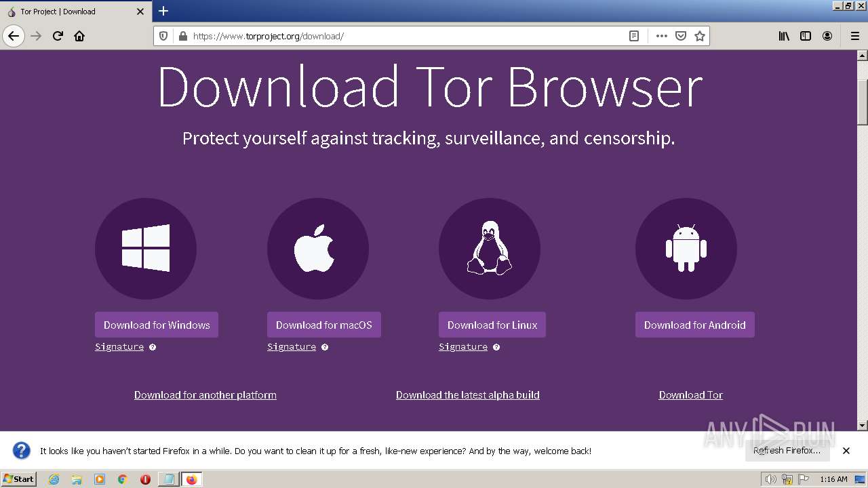Viewport: 868px width, 488px height.
Task: Open Windows Explorer folder in taskbar
Action: click(77, 479)
